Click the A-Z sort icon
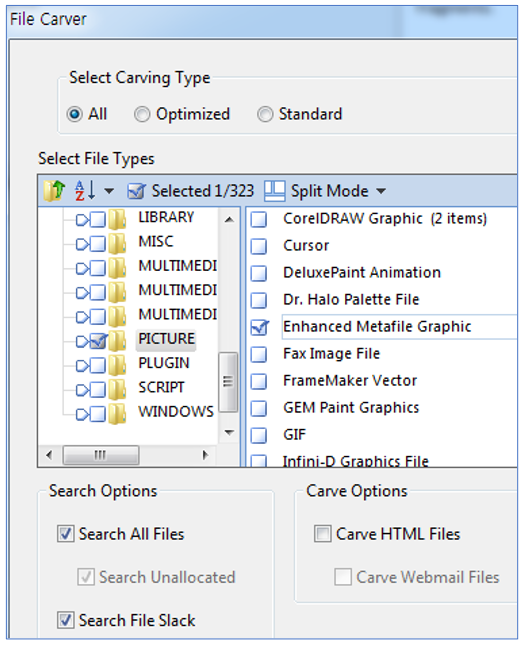525x645 pixels. (x=85, y=190)
